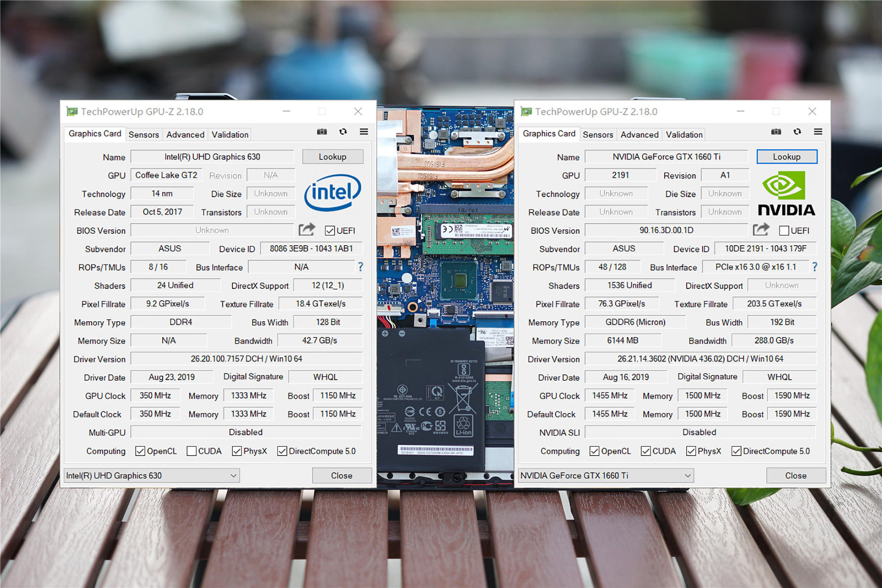Click refresh icon in NVIDIA GPU-Z window
The width and height of the screenshot is (882, 588).
pyautogui.click(x=797, y=132)
